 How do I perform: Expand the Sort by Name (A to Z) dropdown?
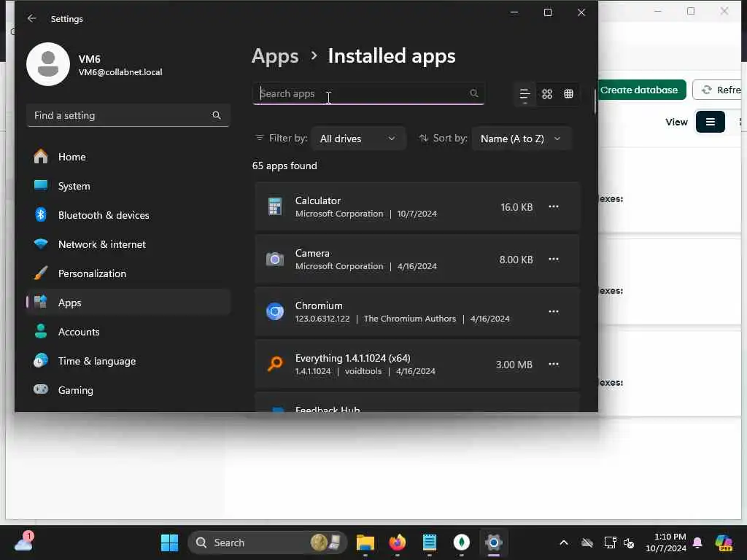(521, 139)
